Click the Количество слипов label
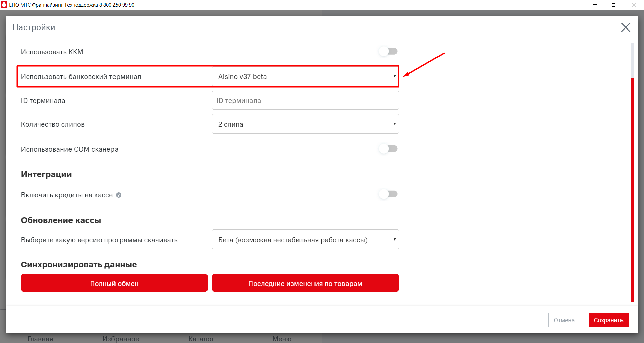 [x=53, y=124]
